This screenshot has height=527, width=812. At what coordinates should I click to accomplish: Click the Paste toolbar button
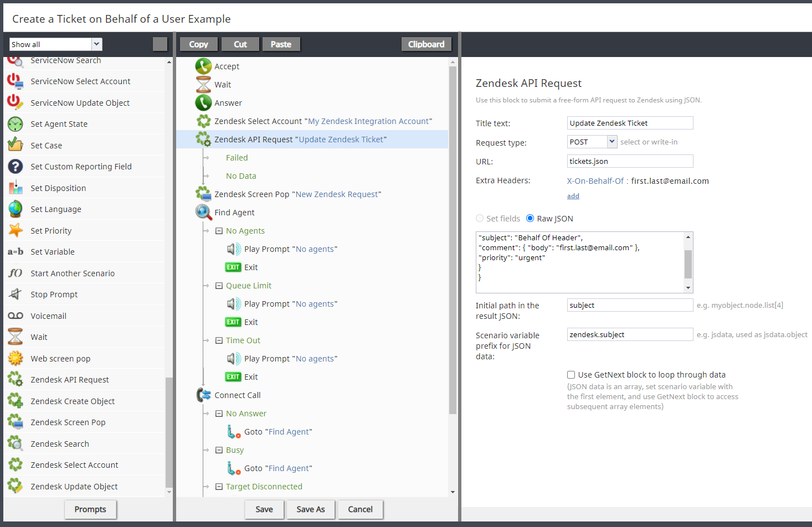click(281, 44)
